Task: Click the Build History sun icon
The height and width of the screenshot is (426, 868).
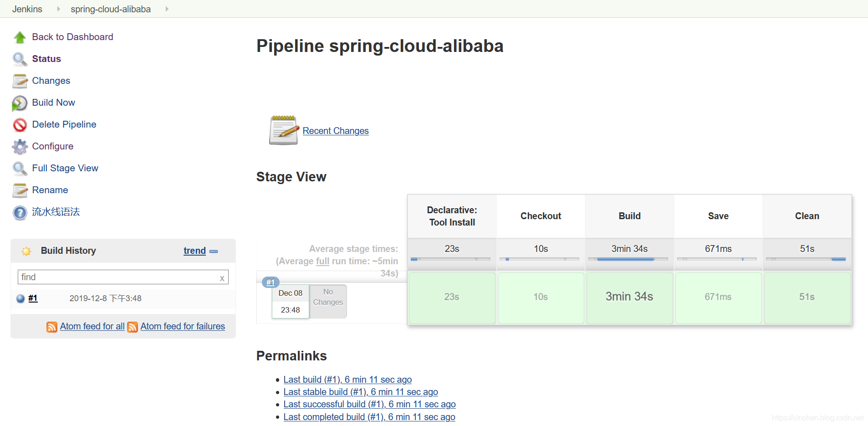Action: [x=26, y=251]
